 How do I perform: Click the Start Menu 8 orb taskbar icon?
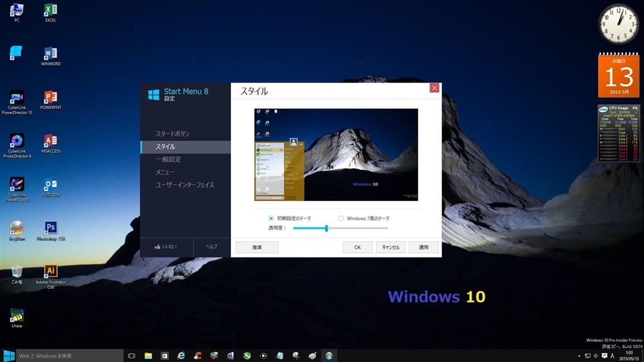coord(329,356)
